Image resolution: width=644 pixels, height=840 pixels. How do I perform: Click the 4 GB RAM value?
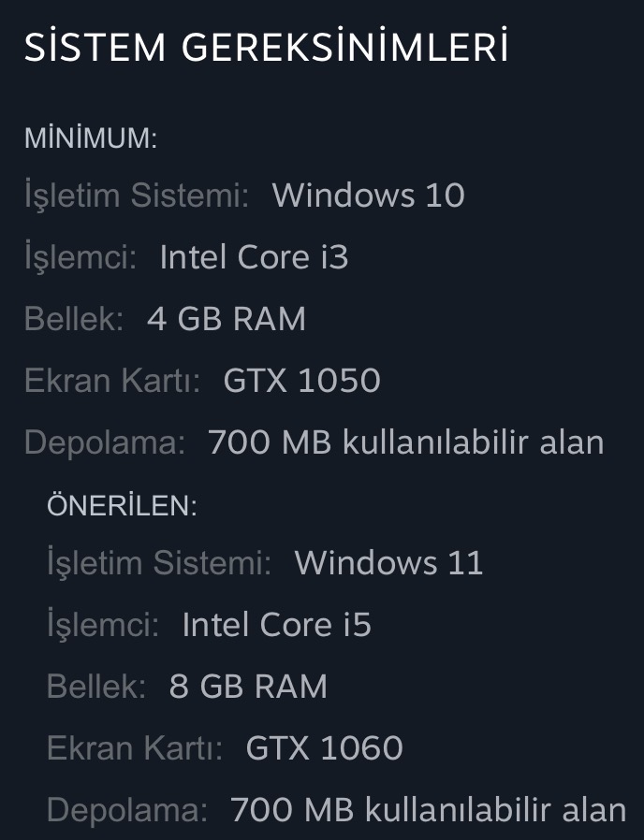(227, 319)
